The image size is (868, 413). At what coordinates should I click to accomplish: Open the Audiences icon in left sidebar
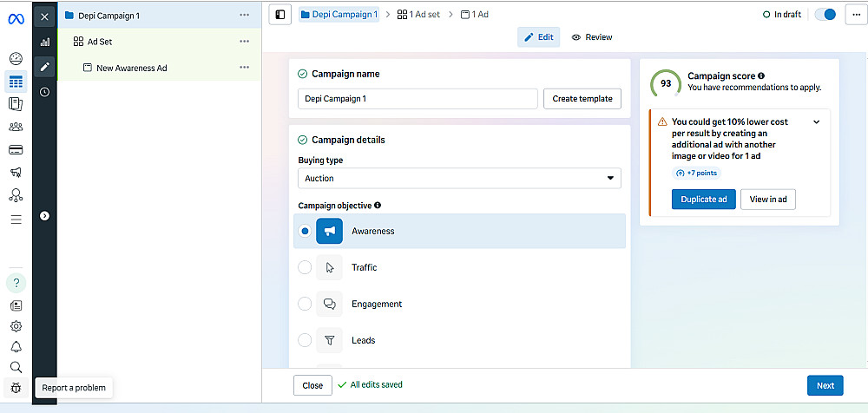click(x=16, y=127)
